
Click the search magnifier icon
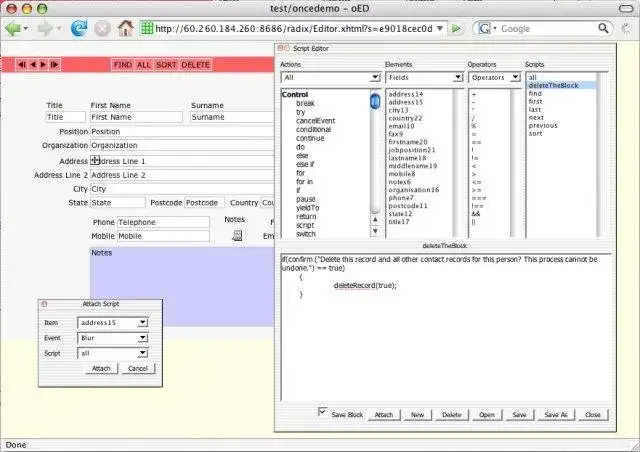[603, 28]
